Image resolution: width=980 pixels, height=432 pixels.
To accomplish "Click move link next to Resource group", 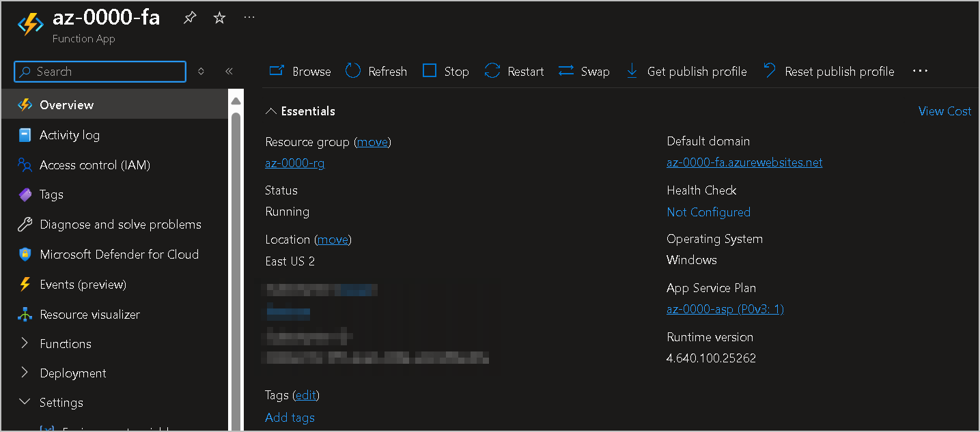I will point(373,142).
